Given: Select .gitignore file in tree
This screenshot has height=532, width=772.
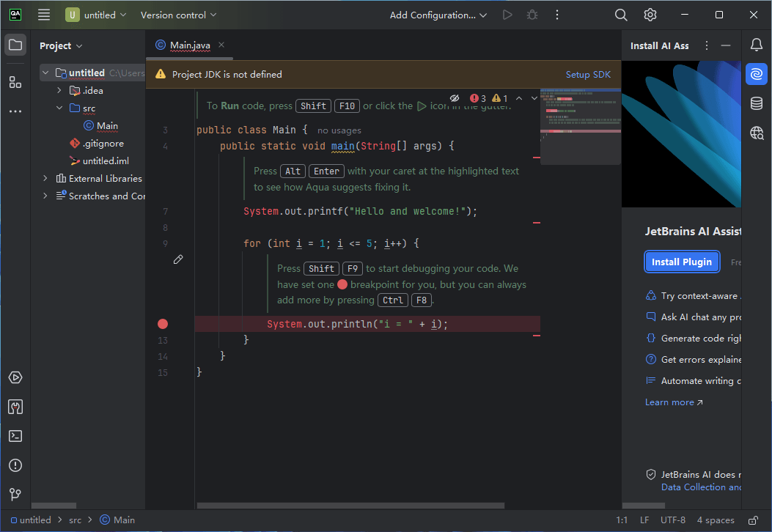Looking at the screenshot, I should point(97,143).
